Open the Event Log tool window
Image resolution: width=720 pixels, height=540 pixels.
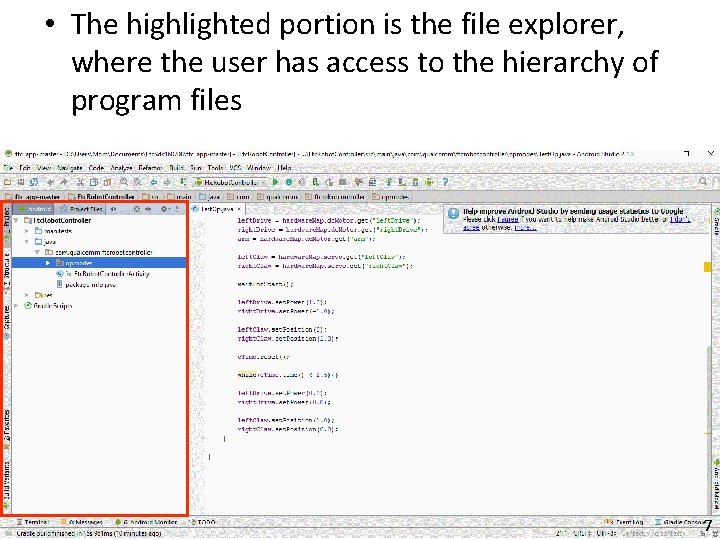624,523
